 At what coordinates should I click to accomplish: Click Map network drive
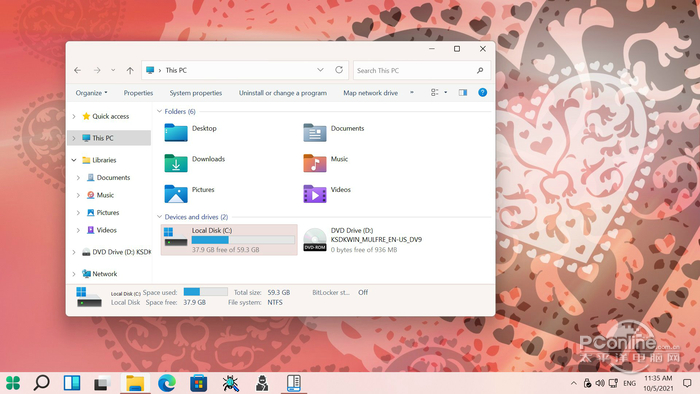pyautogui.click(x=370, y=93)
